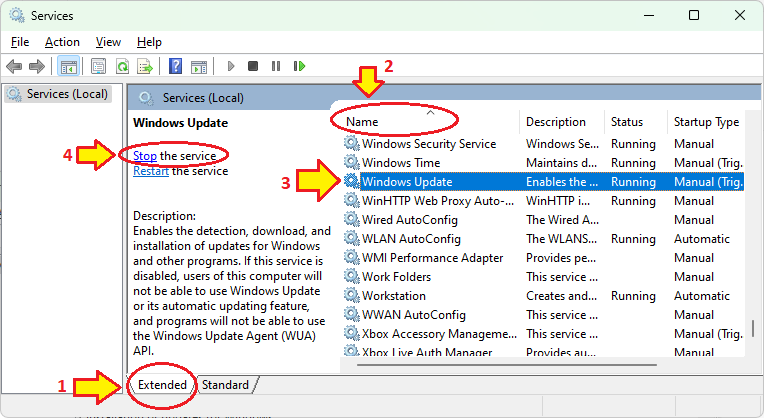Click Automatic startup type of WLAN AutoConfig
This screenshot has height=418, width=765.
pos(702,239)
